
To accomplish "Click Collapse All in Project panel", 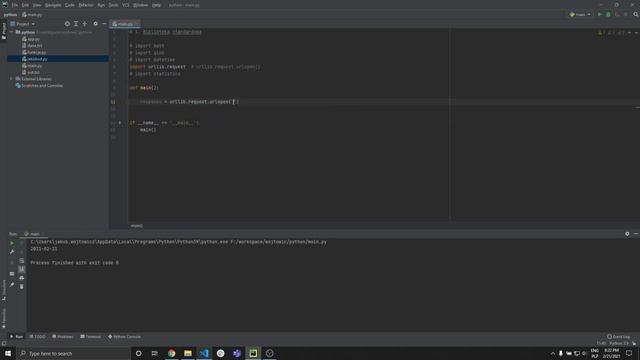I will pos(85,24).
